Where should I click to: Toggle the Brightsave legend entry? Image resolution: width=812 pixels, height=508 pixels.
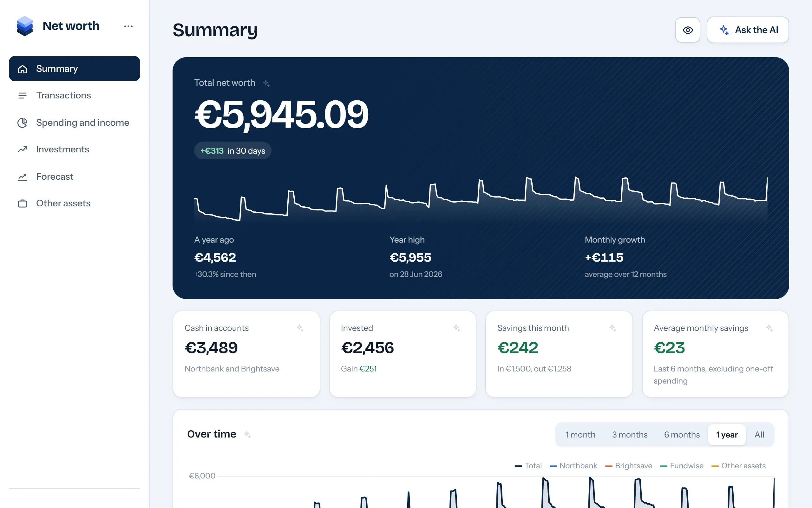coord(628,466)
